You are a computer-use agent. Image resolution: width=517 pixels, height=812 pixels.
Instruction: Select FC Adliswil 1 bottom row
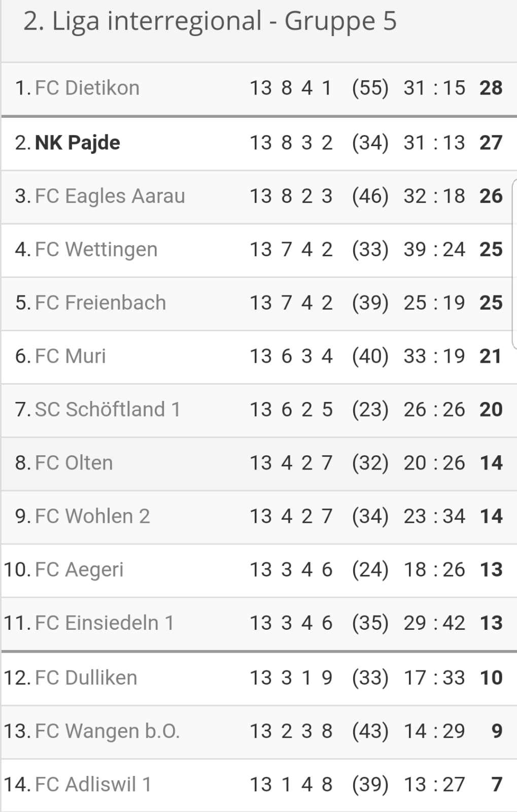pos(258,785)
